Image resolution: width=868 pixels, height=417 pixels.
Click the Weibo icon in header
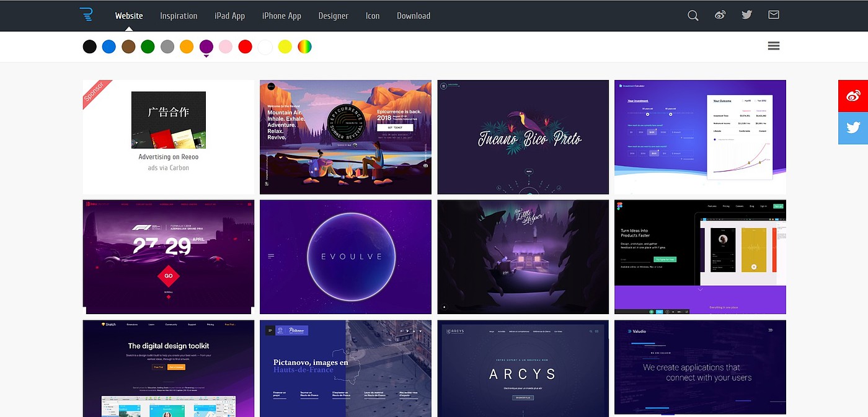(720, 15)
